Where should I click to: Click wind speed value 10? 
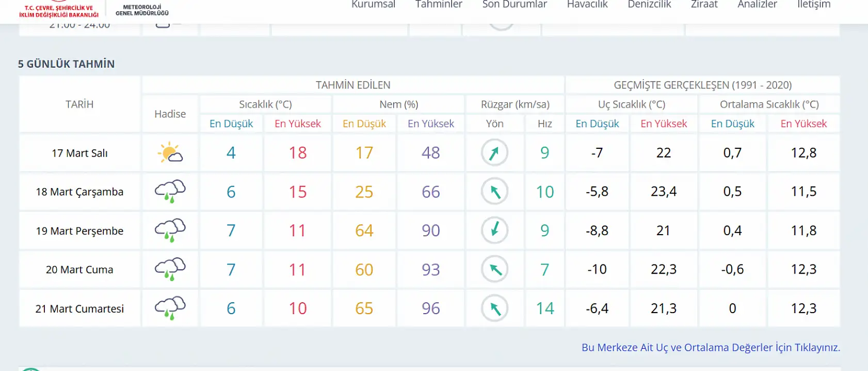545,192
